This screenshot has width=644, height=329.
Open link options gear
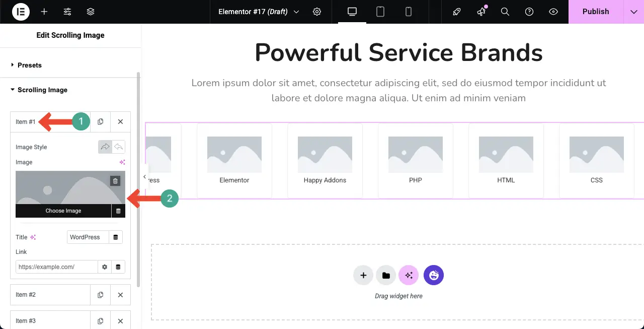105,267
